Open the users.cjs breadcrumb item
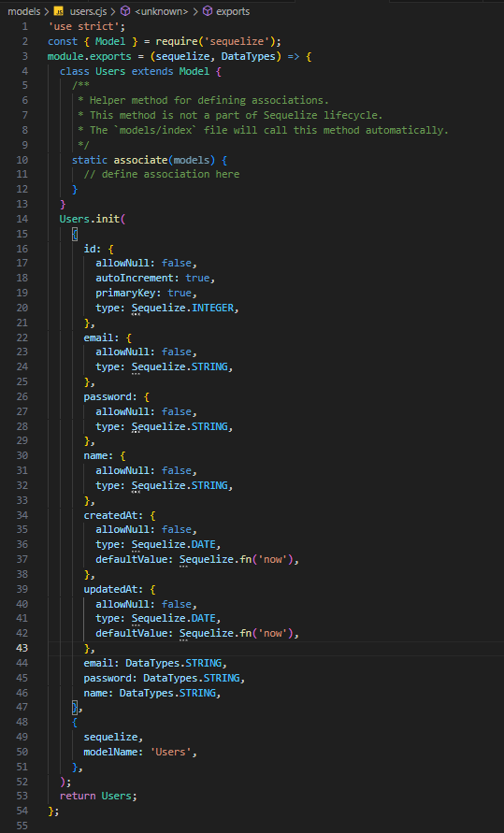Image resolution: width=504 pixels, height=833 pixels. point(88,11)
